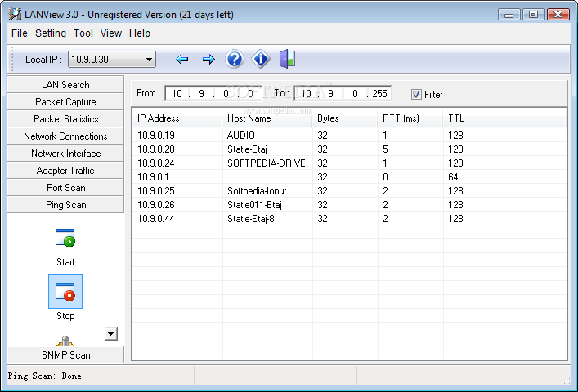Select row with IP 10.9.0.20

point(349,149)
